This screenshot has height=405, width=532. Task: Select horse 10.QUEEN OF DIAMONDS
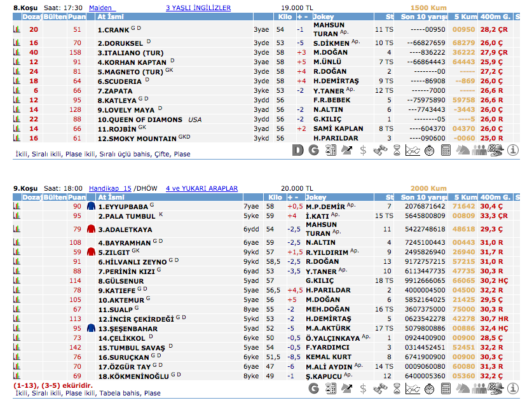pyautogui.click(x=136, y=120)
